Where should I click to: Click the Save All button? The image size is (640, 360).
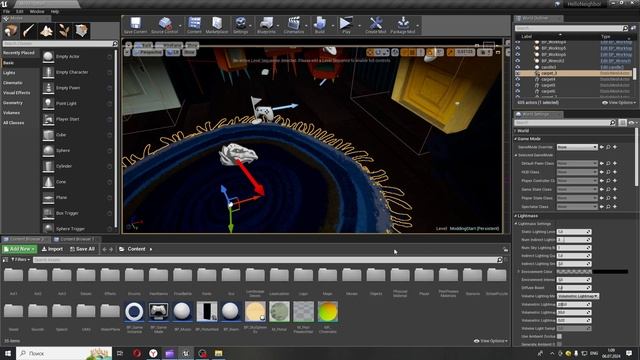(82, 249)
